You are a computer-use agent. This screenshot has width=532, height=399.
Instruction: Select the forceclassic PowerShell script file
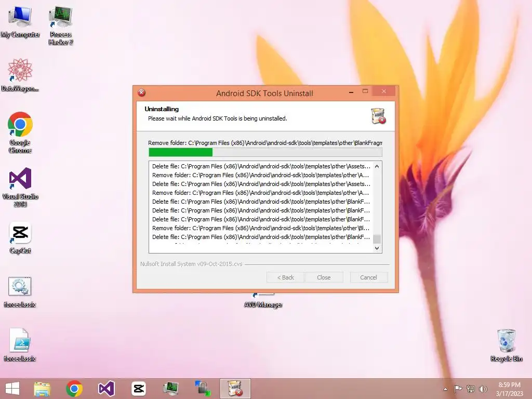tap(20, 345)
